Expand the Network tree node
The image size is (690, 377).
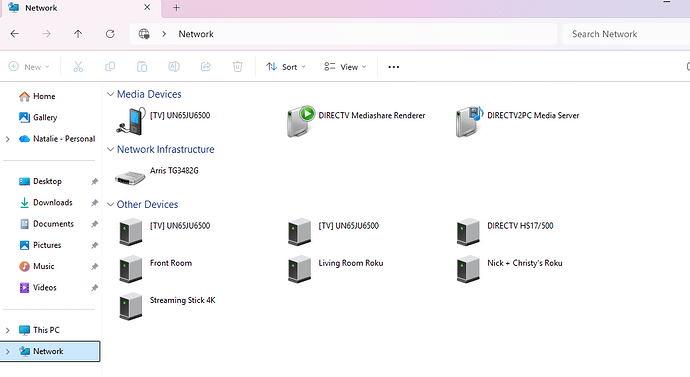tap(7, 351)
